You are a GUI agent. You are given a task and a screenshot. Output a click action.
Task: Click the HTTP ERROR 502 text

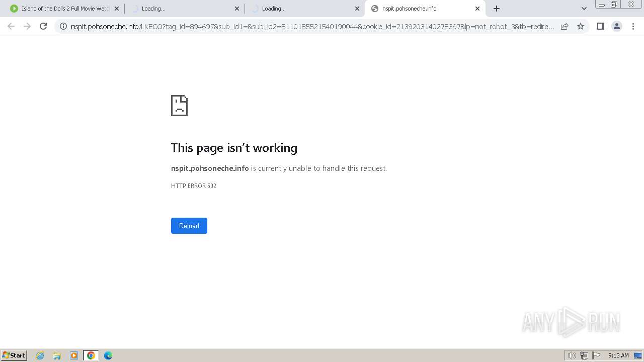tap(194, 186)
